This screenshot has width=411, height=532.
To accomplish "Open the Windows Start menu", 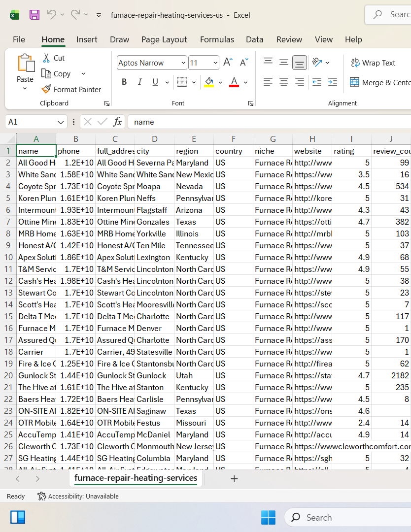I will point(268,517).
